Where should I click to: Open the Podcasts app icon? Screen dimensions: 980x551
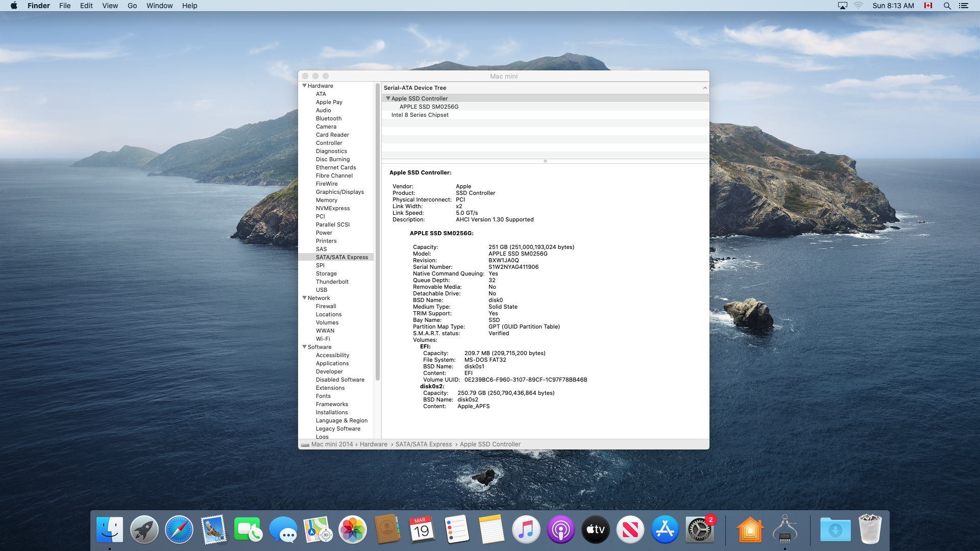coord(560,530)
